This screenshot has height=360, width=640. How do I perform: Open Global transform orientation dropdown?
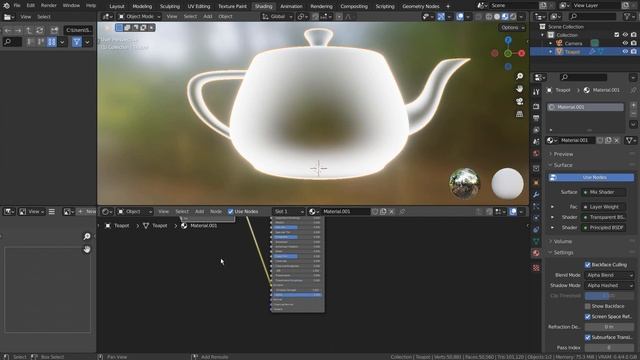coord(277,17)
